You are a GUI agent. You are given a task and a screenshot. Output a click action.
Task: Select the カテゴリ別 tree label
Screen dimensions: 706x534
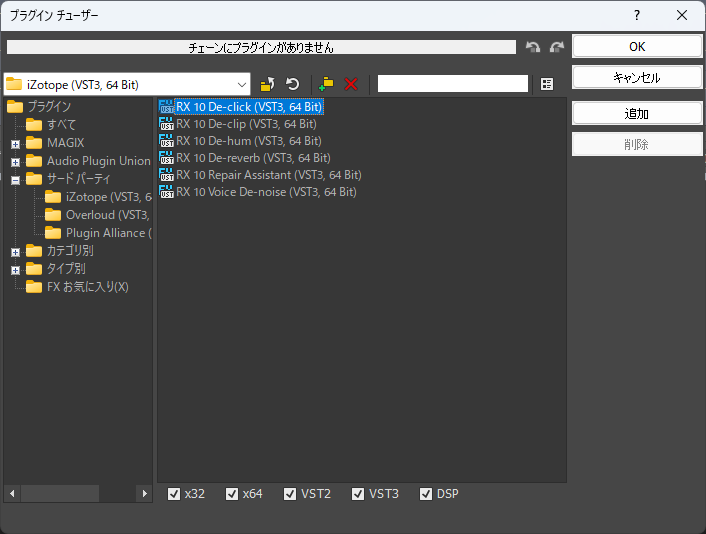(70, 251)
